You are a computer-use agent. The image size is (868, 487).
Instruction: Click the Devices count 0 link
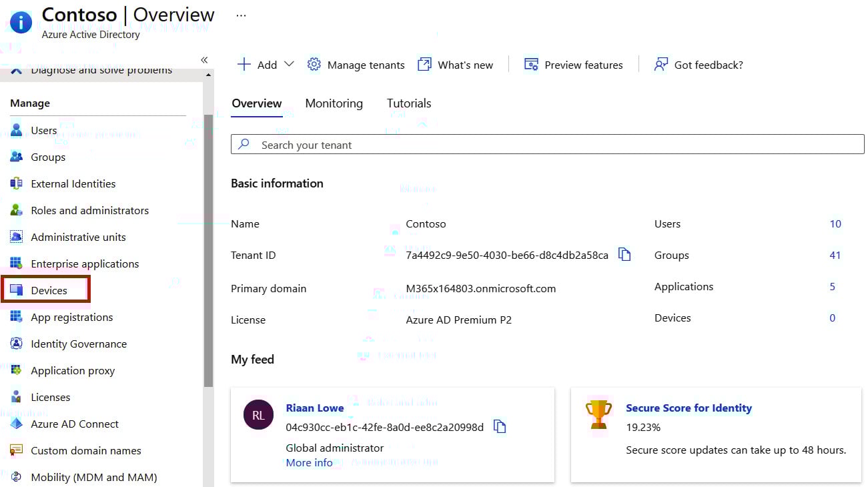832,318
